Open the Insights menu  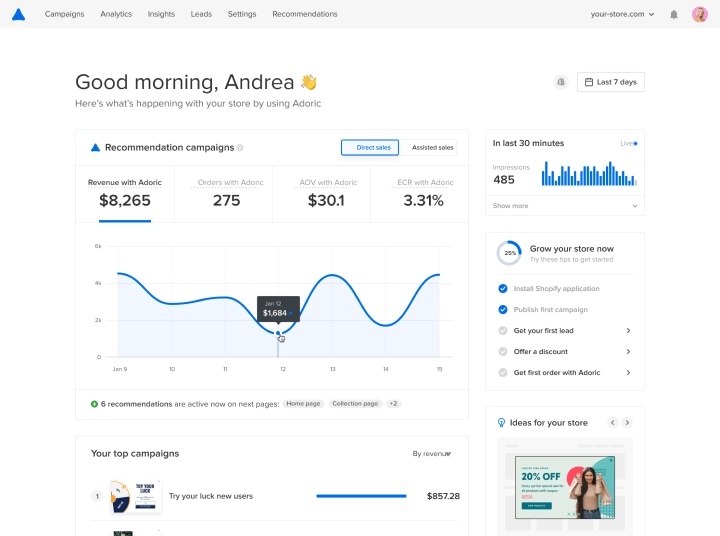(x=161, y=14)
